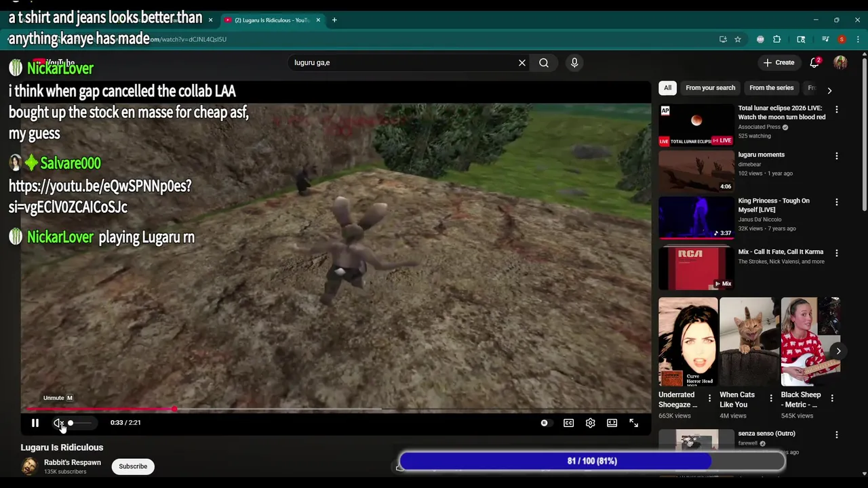Unmute the video with the speaker icon
The image size is (868, 488).
pos(58,423)
